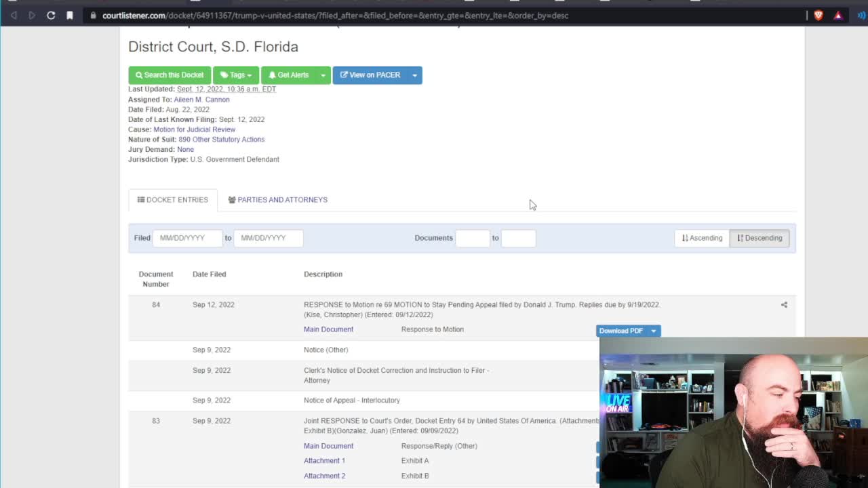
Task: Reload the page with refresh icon
Action: (51, 15)
